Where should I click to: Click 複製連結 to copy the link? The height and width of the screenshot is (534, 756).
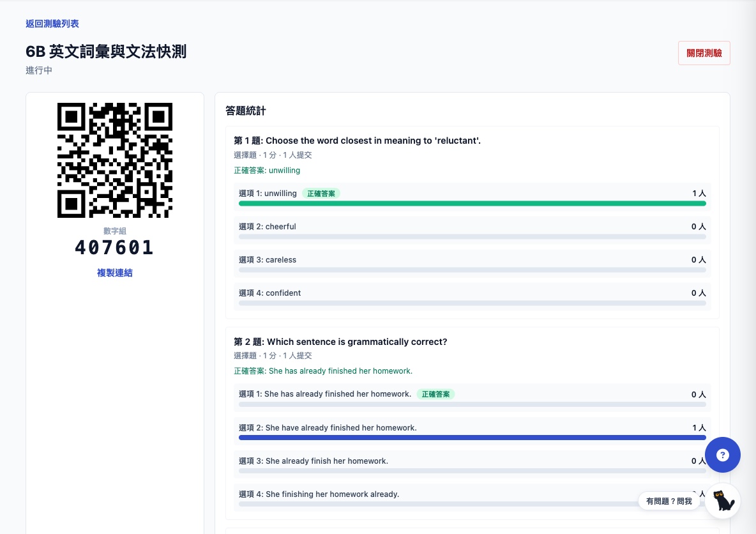pos(115,273)
